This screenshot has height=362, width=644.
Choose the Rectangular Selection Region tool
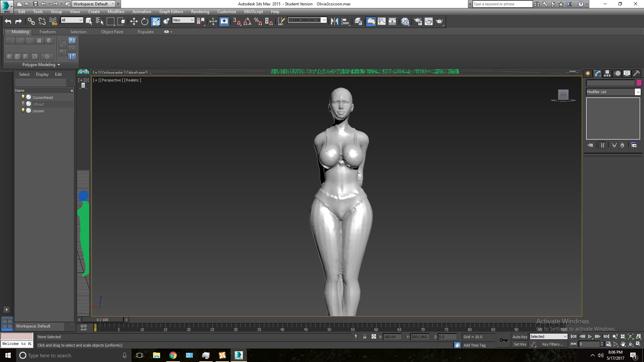[110, 21]
